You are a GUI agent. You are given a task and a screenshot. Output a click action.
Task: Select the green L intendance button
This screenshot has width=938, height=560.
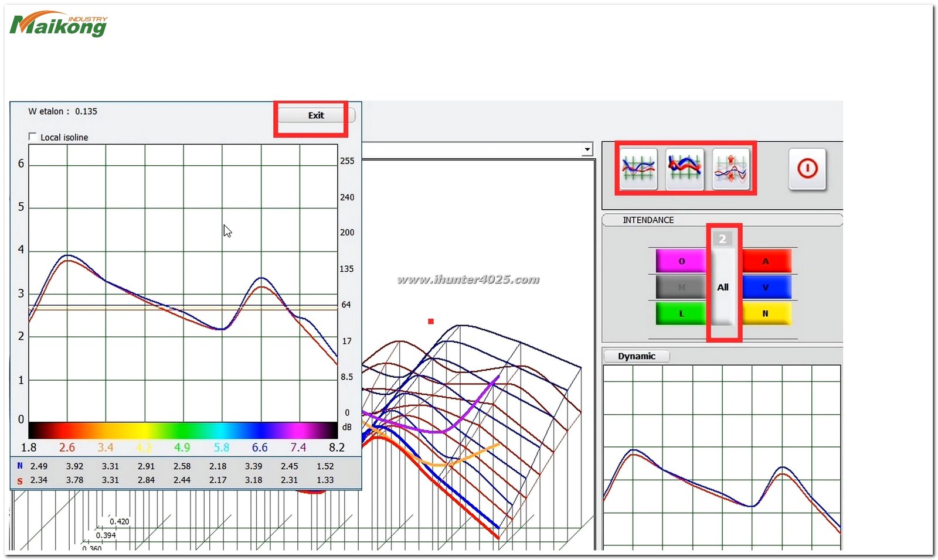point(681,313)
